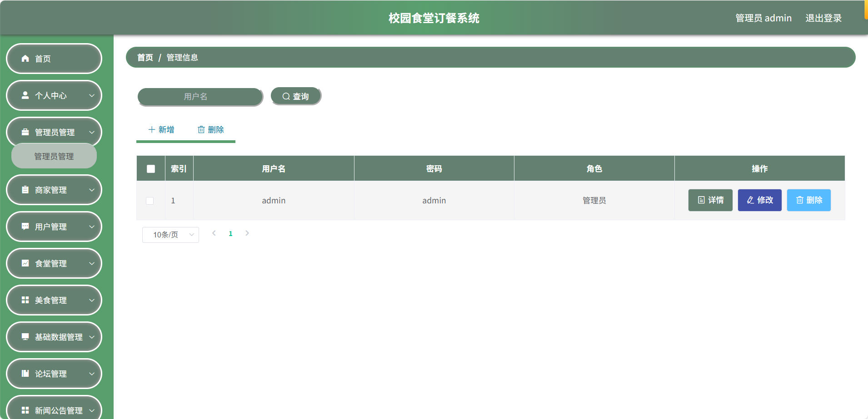Viewport: 868px width, 419px height.
Task: Click 新增 to add an administrator
Action: pyautogui.click(x=161, y=130)
